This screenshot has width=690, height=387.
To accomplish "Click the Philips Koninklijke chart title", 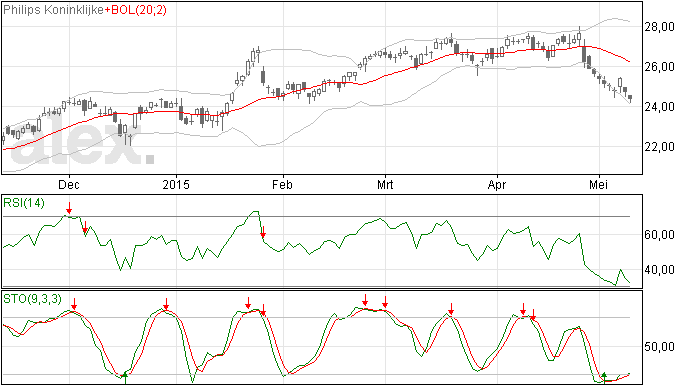I will coord(54,10).
